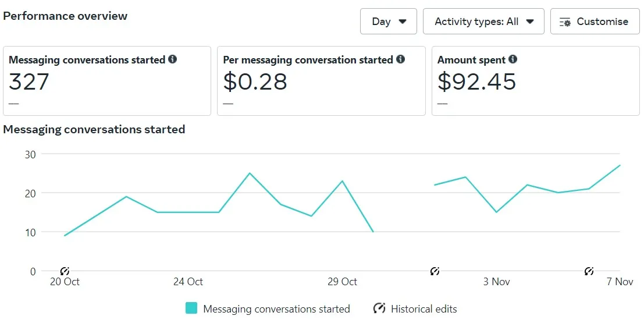
Task: Select the Messaging conversations started card
Action: [x=107, y=81]
